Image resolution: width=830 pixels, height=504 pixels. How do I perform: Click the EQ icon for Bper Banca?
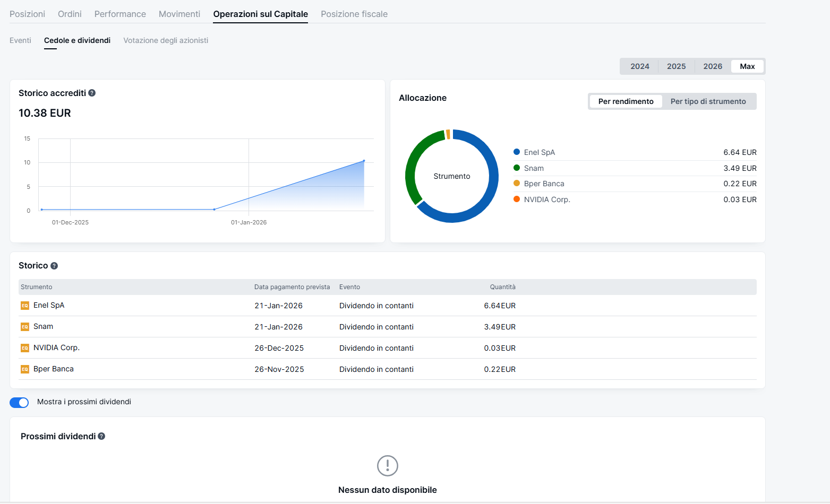pos(24,369)
